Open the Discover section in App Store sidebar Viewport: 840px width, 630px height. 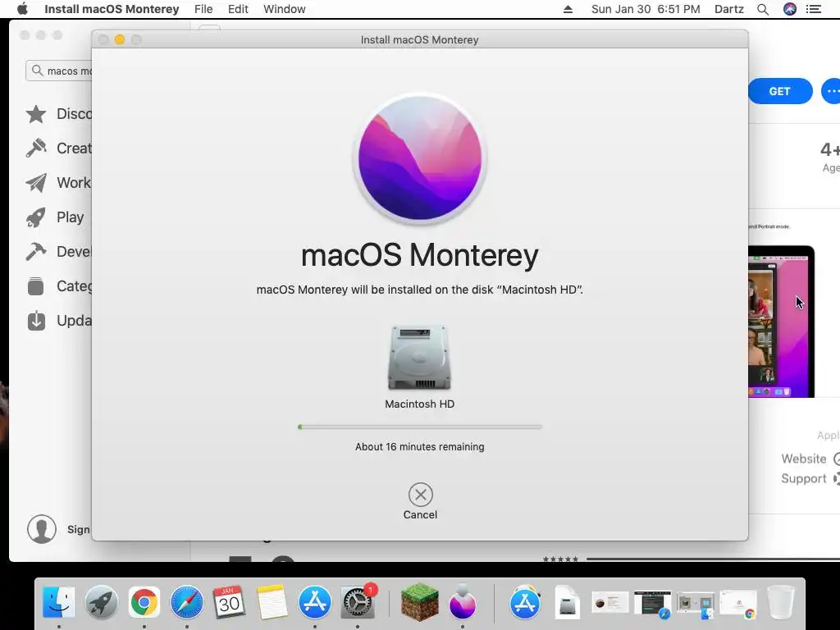[59, 113]
